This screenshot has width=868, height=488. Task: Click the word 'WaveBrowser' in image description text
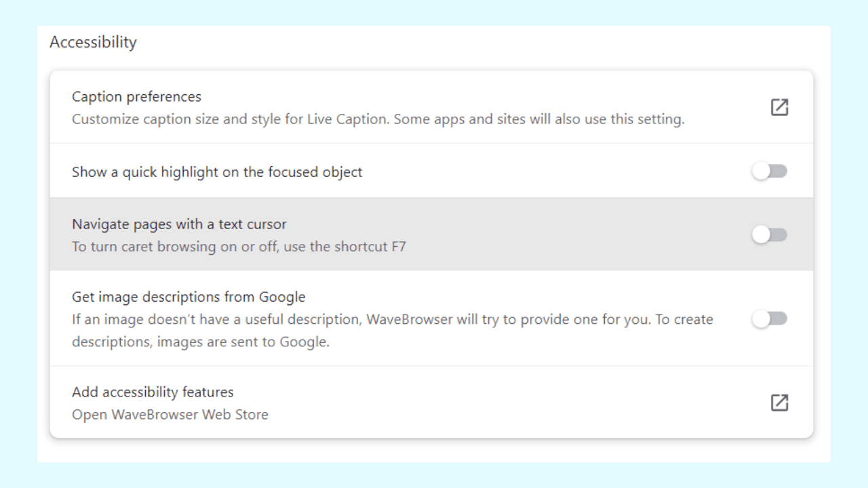point(410,319)
